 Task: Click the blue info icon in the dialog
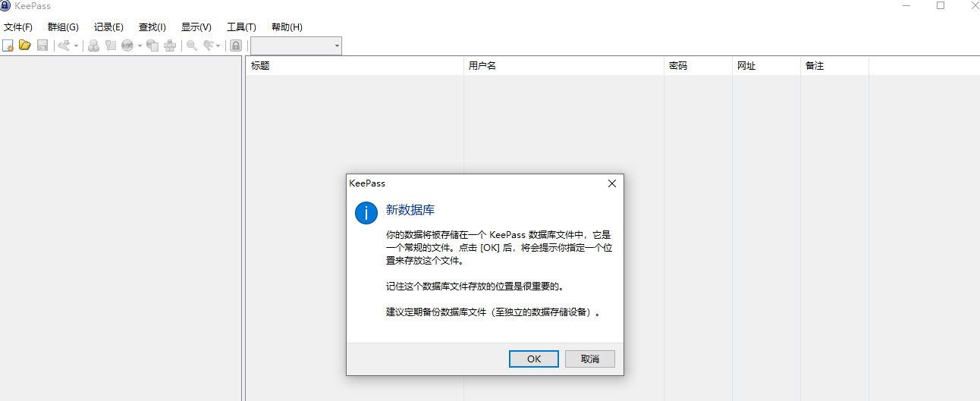point(366,213)
